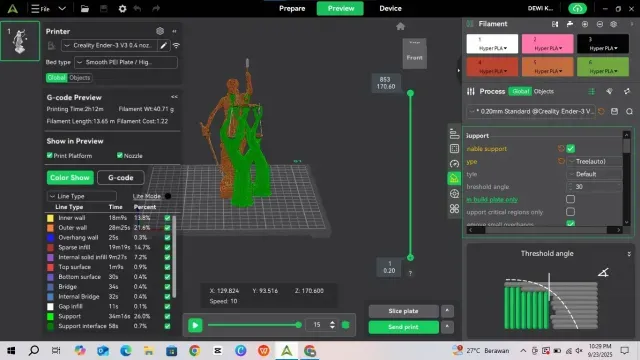Save the process preset using the disk icon
Image resolution: width=640 pixels, height=360 pixels.
(614, 111)
